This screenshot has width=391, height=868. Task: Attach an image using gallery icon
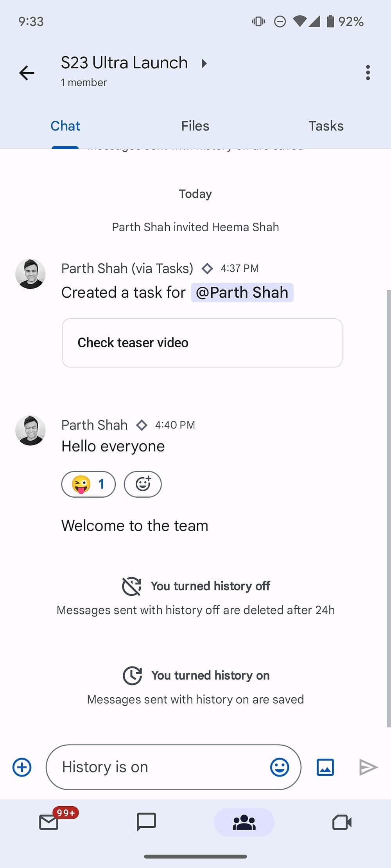(x=325, y=767)
